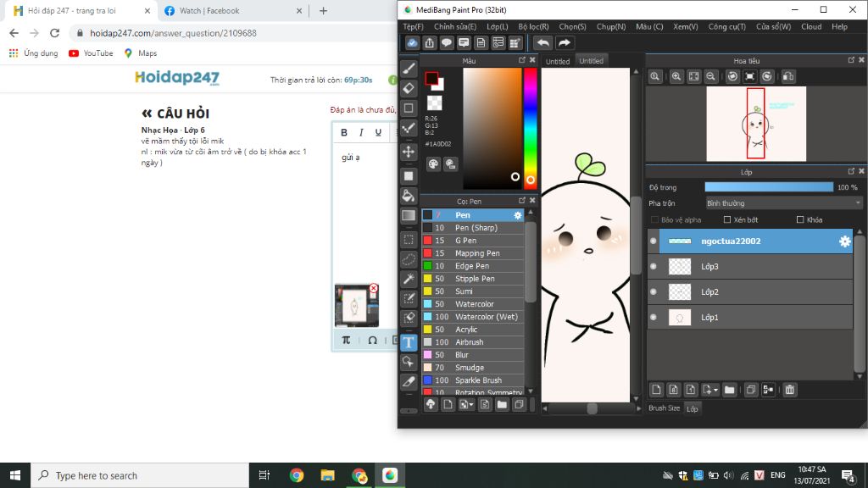Select Airbrush in brush list

pos(472,342)
